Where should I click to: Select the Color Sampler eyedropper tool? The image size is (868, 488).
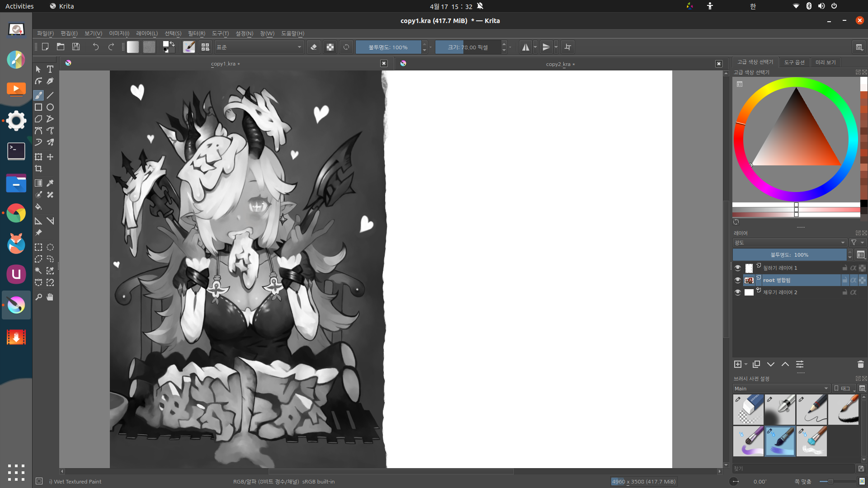pos(50,183)
